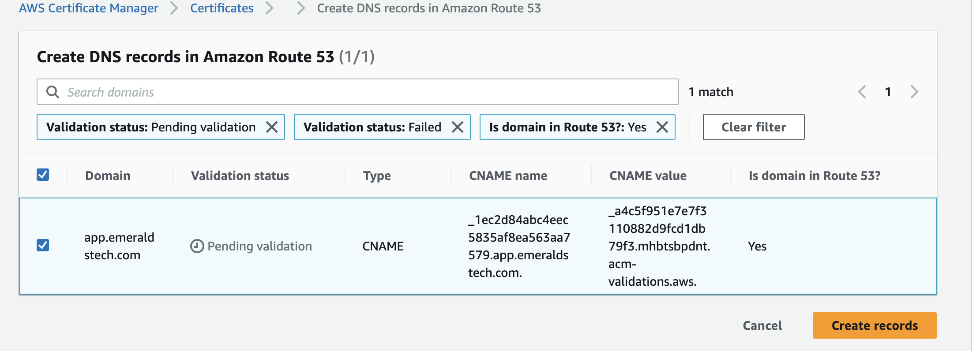Click the Pending validation clock icon
This screenshot has width=980, height=351.
[197, 246]
